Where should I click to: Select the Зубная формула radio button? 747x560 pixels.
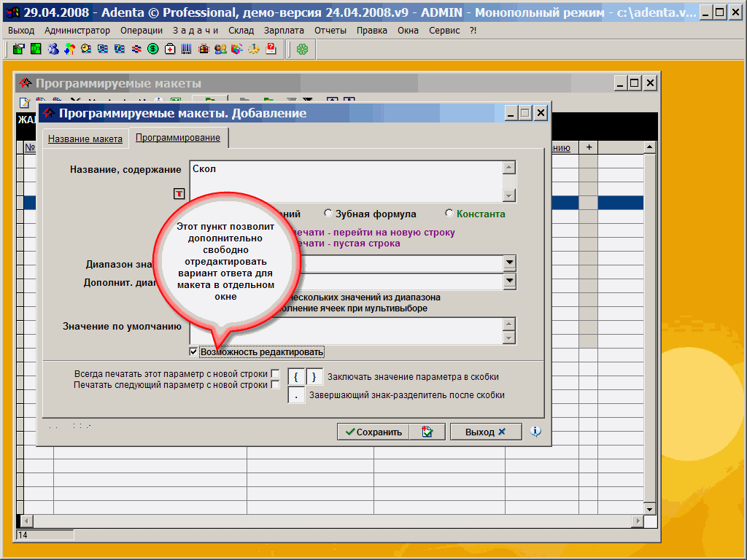pos(328,214)
